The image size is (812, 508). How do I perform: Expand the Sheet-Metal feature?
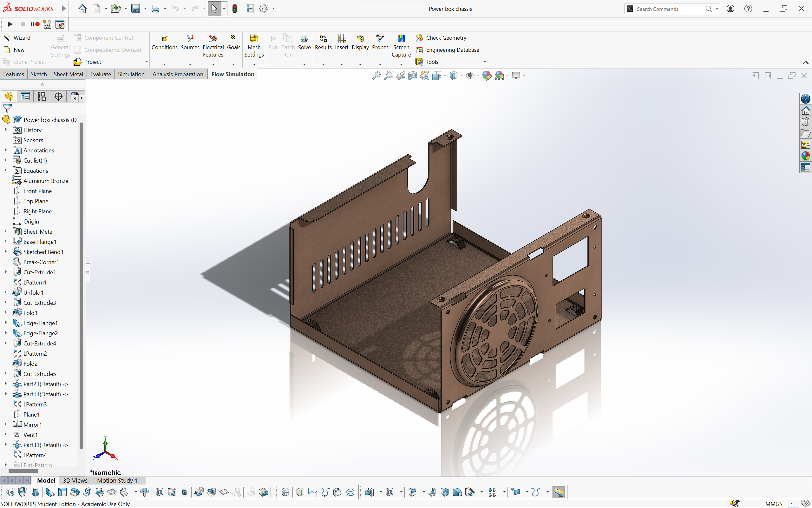[x=6, y=231]
